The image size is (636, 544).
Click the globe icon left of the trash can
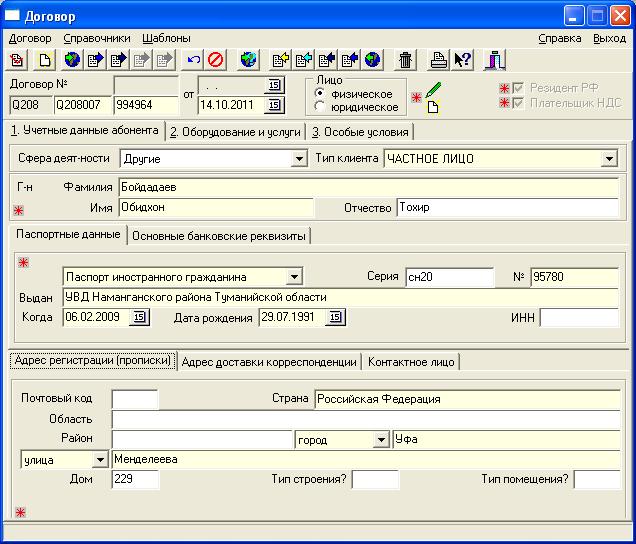pos(372,60)
